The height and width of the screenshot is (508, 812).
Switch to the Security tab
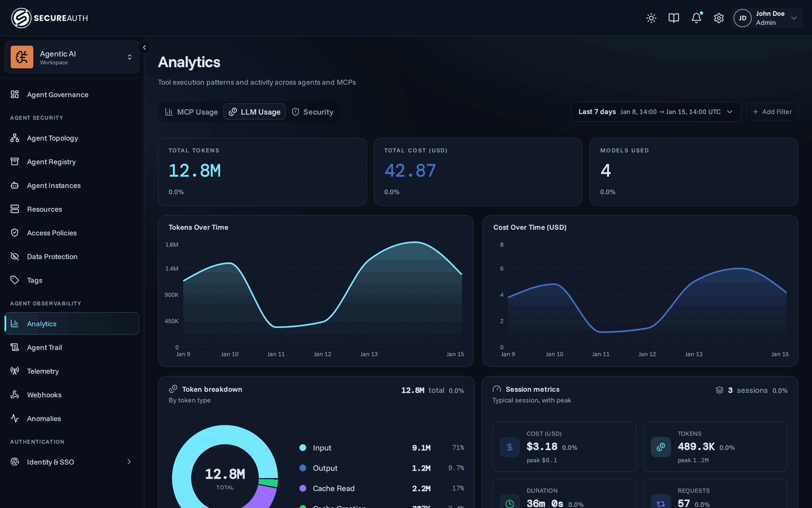click(312, 112)
